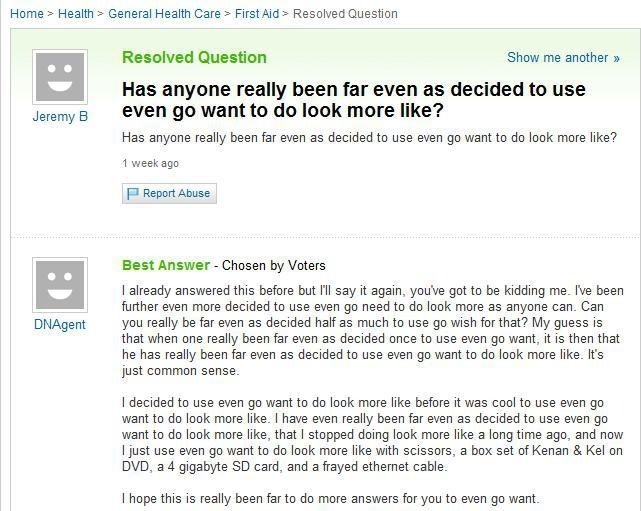Click the bold question title text
This screenshot has height=511, width=641.
click(x=354, y=99)
